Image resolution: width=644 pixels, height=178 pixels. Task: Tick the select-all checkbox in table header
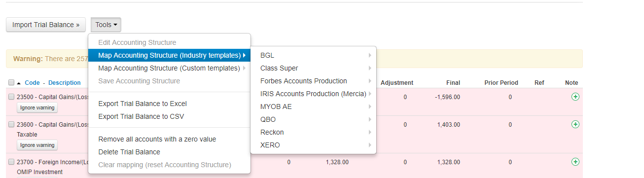(11, 83)
